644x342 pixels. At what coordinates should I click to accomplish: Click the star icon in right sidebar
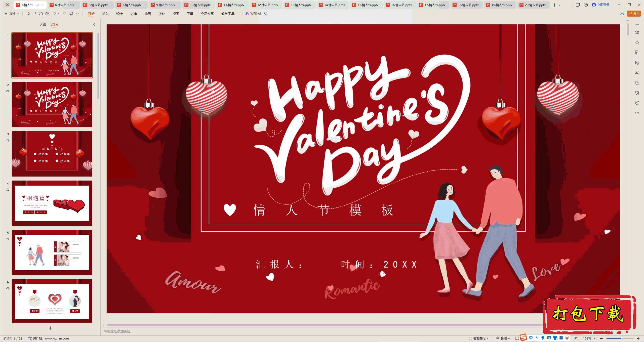click(x=637, y=42)
